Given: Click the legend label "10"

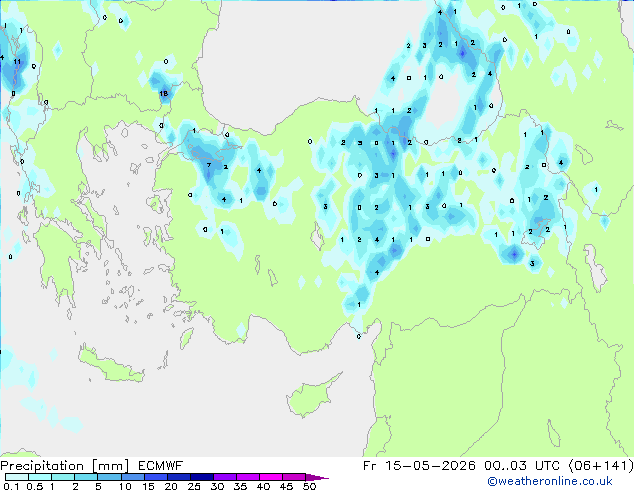Looking at the screenshot, I should 125,486.
